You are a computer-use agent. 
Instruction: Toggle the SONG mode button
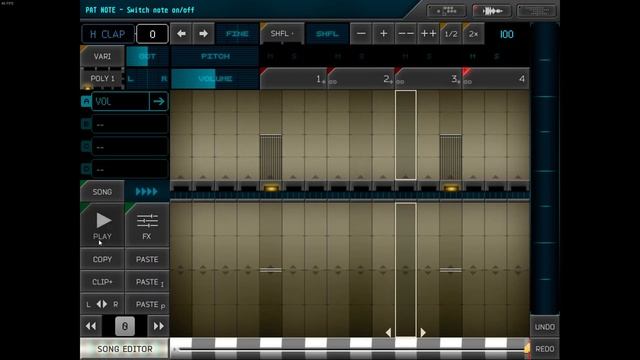click(102, 191)
